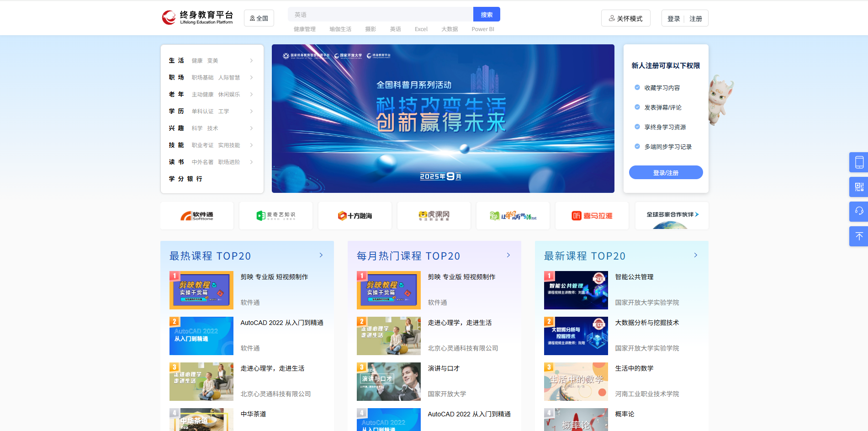The width and height of the screenshot is (868, 431).
Task: Open the 最热课程 TOP20 more arrow
Action: pos(322,255)
